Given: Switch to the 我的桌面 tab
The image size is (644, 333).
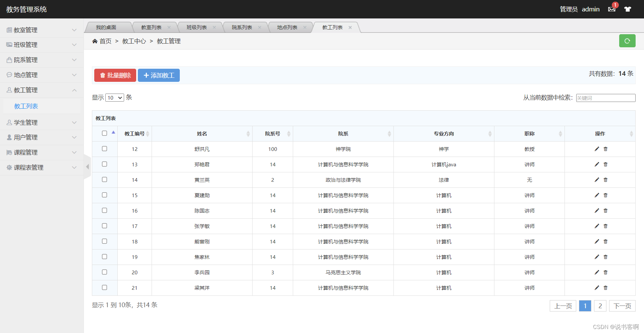Looking at the screenshot, I should tap(106, 27).
